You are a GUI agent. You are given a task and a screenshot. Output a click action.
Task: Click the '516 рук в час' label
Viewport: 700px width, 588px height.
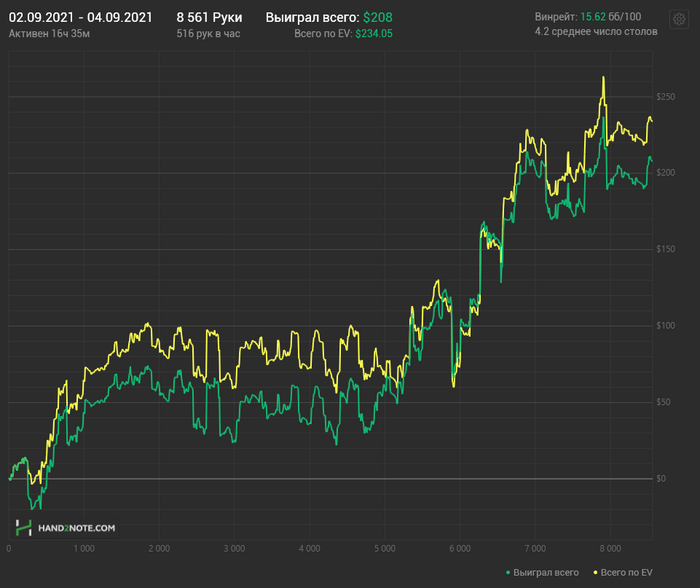point(206,33)
